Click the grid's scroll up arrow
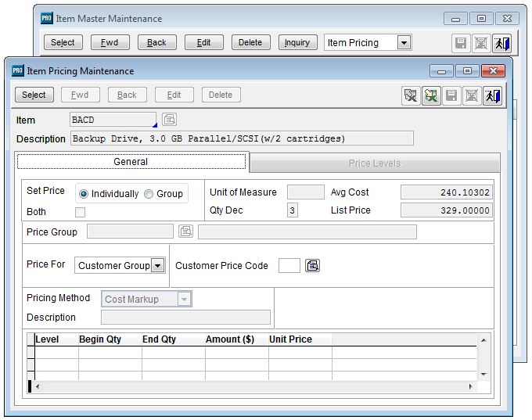The image size is (532, 420). coord(483,340)
